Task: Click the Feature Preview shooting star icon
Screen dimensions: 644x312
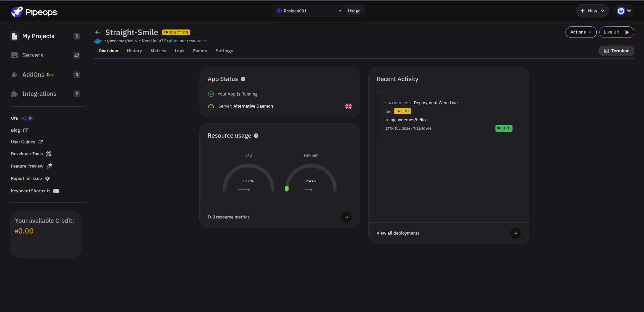Action: [x=49, y=166]
